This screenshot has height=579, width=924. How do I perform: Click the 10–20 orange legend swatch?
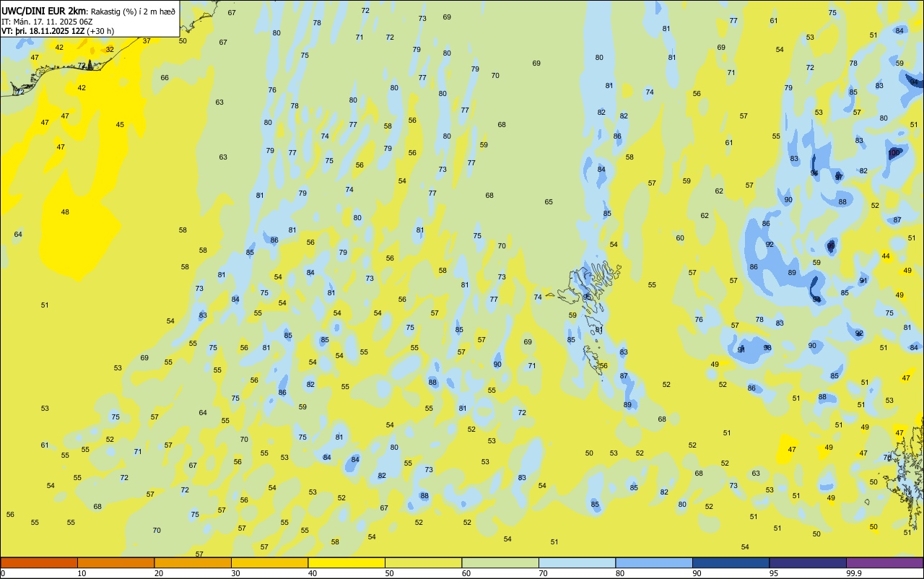pos(115,562)
